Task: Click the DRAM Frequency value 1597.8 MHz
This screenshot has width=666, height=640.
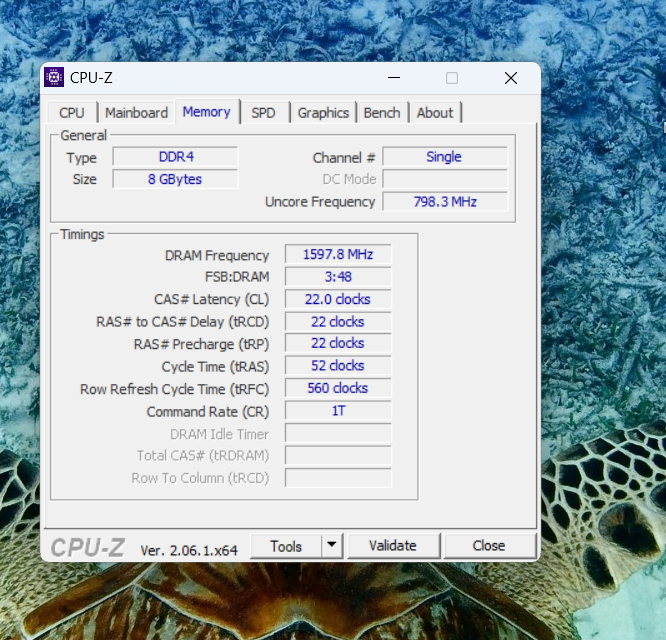Action: pyautogui.click(x=338, y=254)
